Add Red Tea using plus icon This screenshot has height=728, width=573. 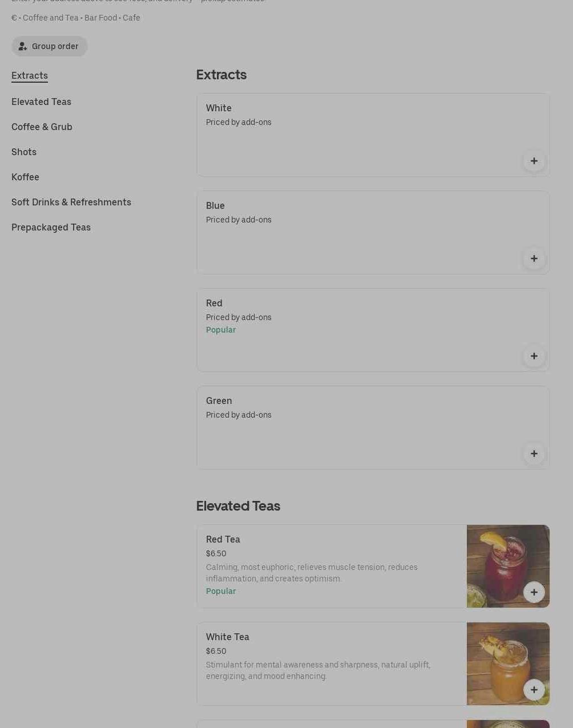[x=534, y=592]
